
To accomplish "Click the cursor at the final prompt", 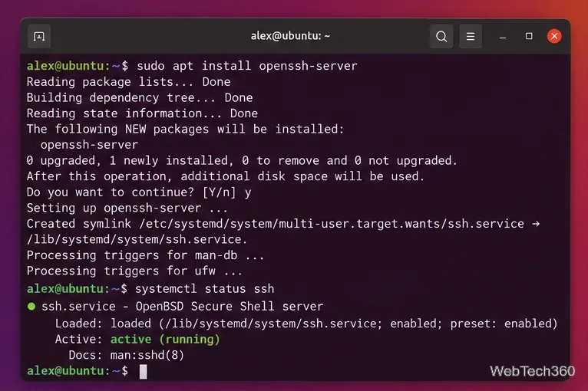I will (144, 372).
